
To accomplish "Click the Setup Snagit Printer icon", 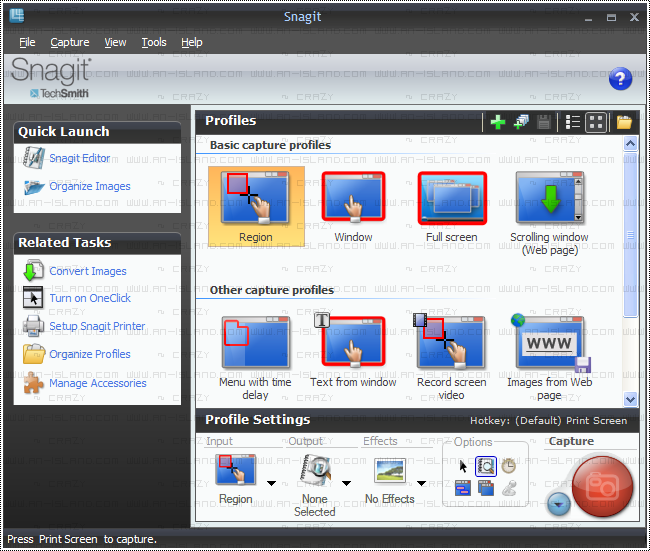I will [34, 326].
